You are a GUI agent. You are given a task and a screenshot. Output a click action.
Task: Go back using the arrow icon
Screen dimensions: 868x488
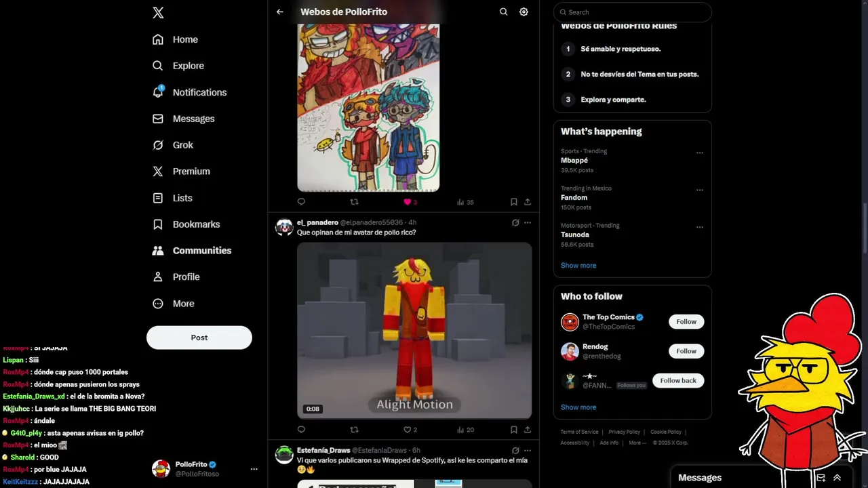(x=280, y=12)
